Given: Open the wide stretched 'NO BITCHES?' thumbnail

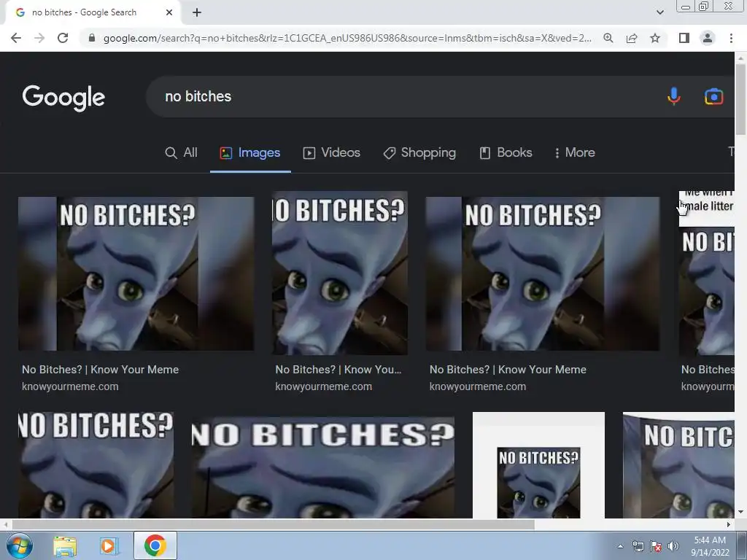Looking at the screenshot, I should (x=323, y=467).
